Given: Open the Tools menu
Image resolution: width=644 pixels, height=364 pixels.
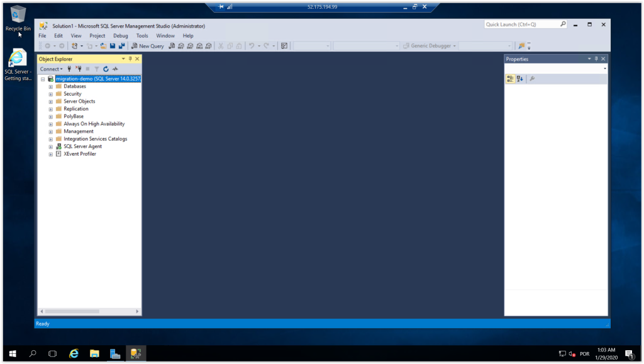Looking at the screenshot, I should [x=142, y=36].
